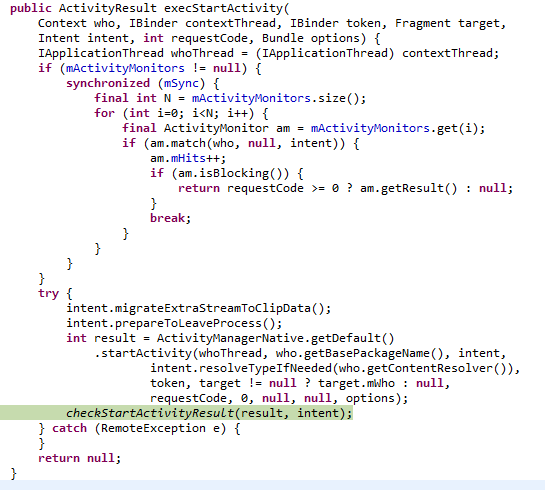Image resolution: width=545 pixels, height=490 pixels.
Task: Click whoThread in the IApplicationThread declaration line
Action: pyautogui.click(x=202, y=53)
